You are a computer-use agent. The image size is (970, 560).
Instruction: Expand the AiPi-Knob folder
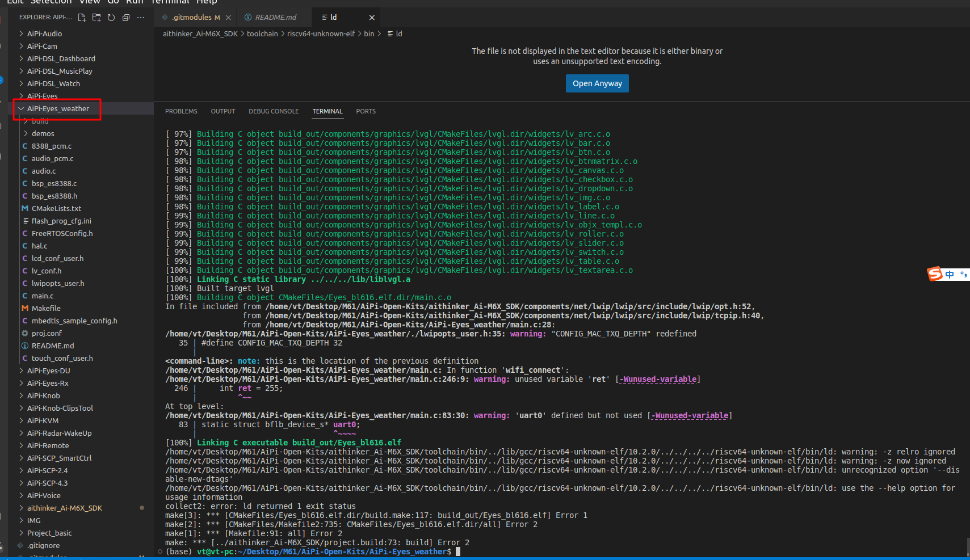coord(81,395)
